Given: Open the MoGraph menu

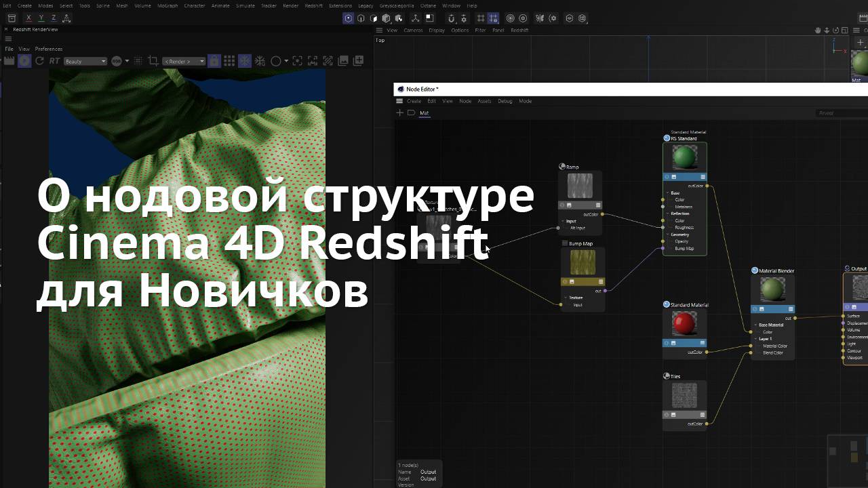Looking at the screenshot, I should click(166, 5).
